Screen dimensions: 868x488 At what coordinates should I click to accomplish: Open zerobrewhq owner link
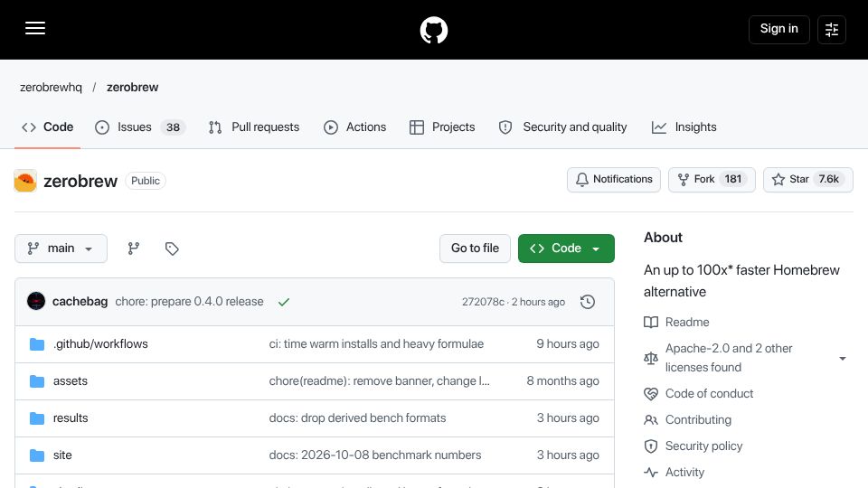(51, 88)
